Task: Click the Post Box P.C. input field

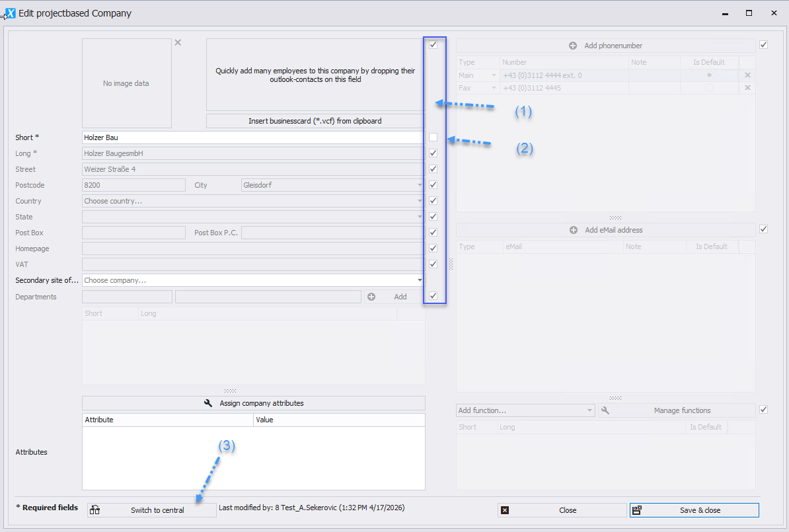Action: click(332, 233)
